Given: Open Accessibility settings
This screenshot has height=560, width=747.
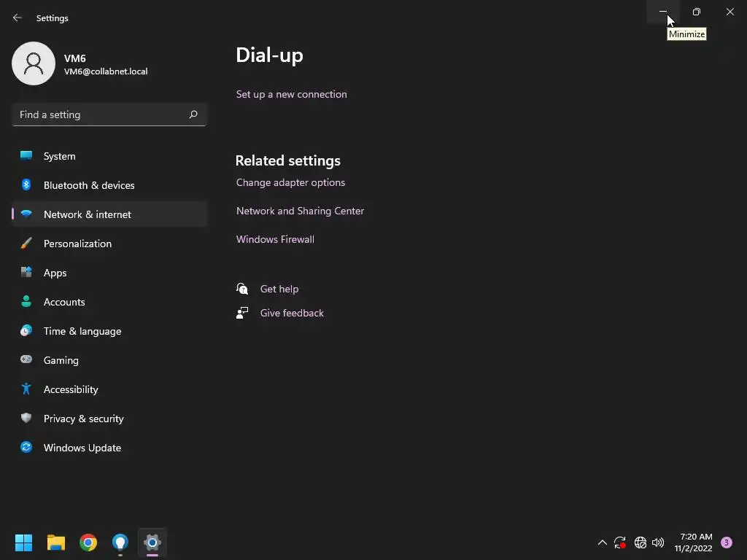Looking at the screenshot, I should tap(109, 389).
